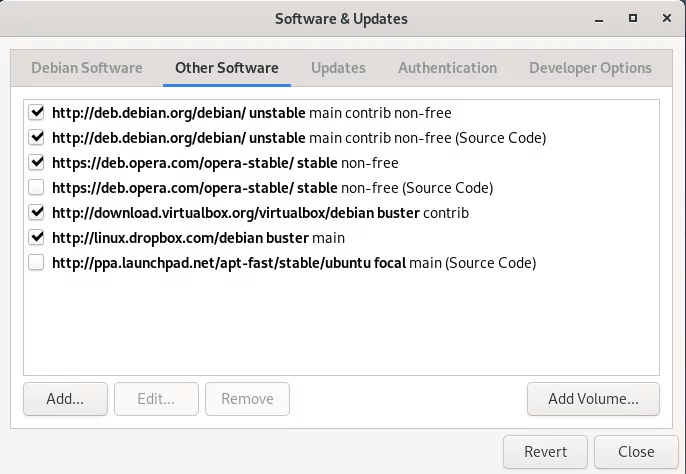Uncheck the first deb.debian.org unstable repository
This screenshot has height=474, width=686.
[x=36, y=112]
